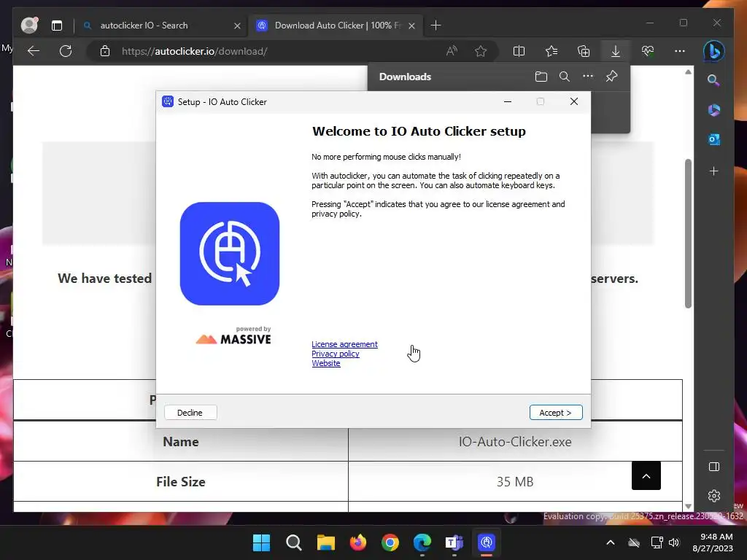Open Favorites list in Edge toolbar
Screen dimensions: 747x560
pos(551,51)
